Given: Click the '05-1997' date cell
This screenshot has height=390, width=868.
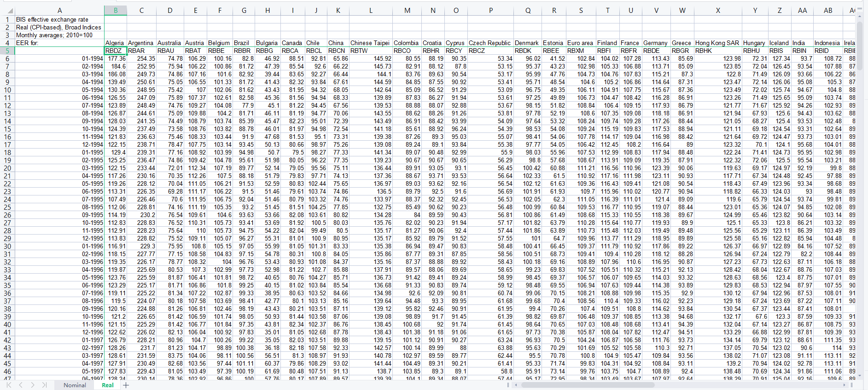Looking at the screenshot, I should (x=59, y=371).
